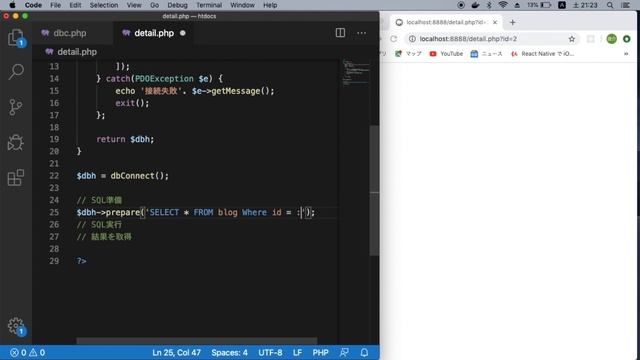Open the editor More Actions ellipsis
The height and width of the screenshot is (360, 640).
click(x=361, y=33)
